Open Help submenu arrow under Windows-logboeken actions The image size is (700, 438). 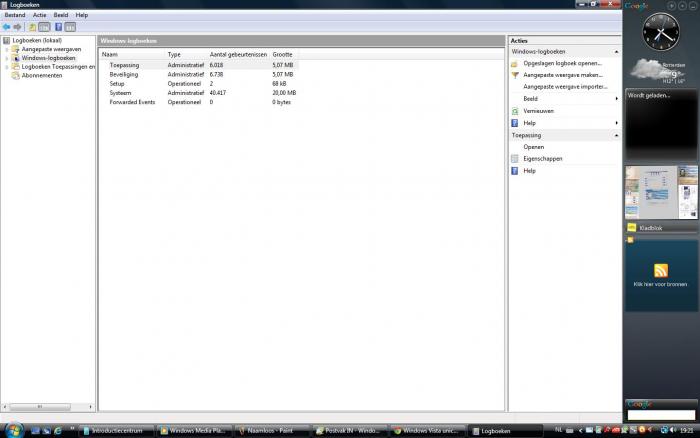[x=617, y=123]
